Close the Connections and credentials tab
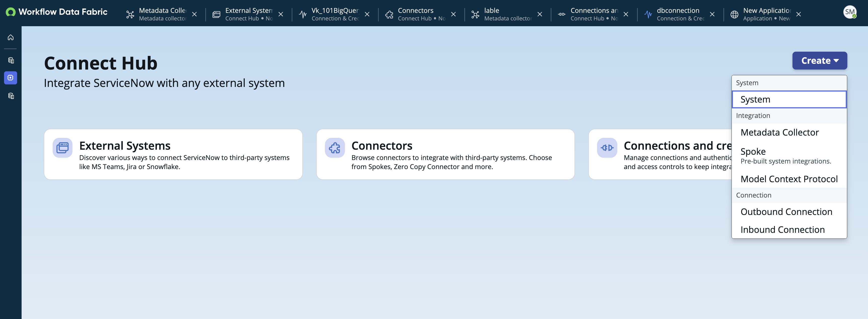The width and height of the screenshot is (868, 319). click(x=626, y=15)
